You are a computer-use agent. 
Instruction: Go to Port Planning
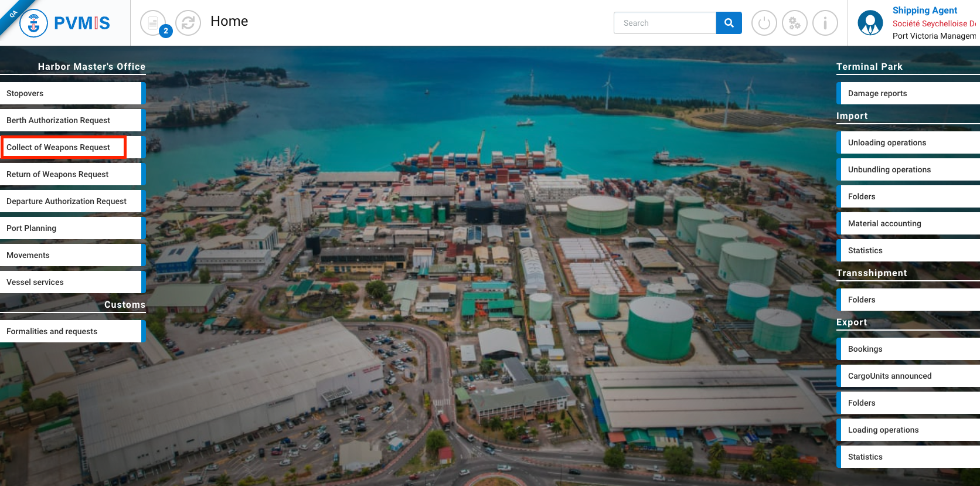coord(70,228)
